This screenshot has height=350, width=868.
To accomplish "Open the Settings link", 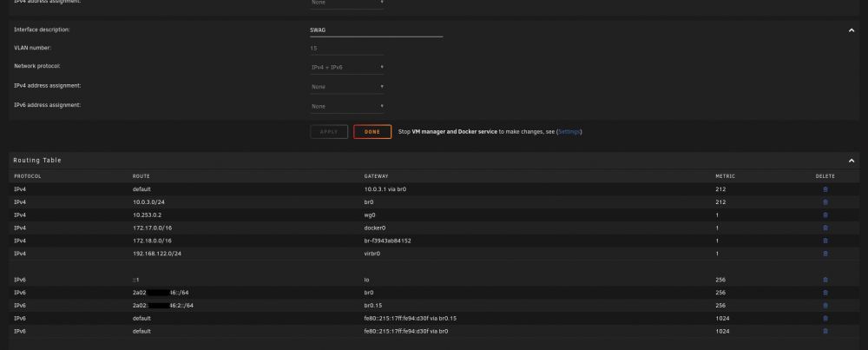I will point(569,132).
